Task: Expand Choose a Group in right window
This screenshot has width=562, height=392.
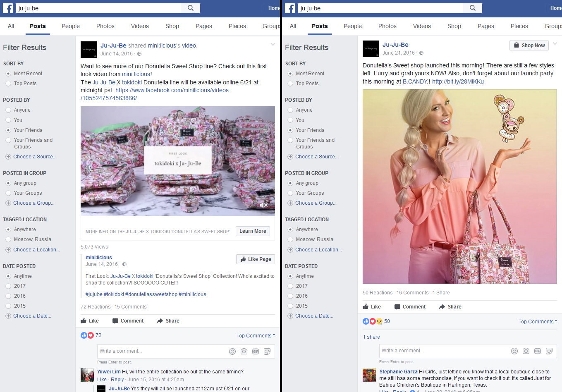Action: pos(316,203)
